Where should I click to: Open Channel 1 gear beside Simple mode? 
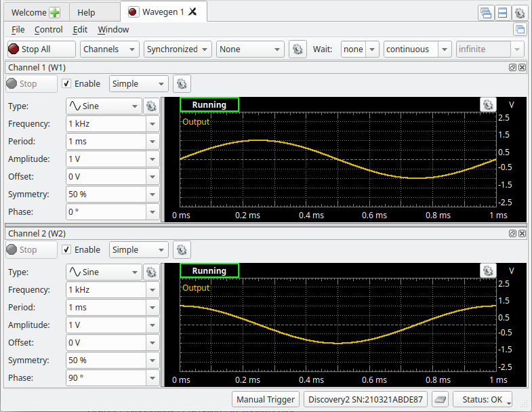point(182,84)
